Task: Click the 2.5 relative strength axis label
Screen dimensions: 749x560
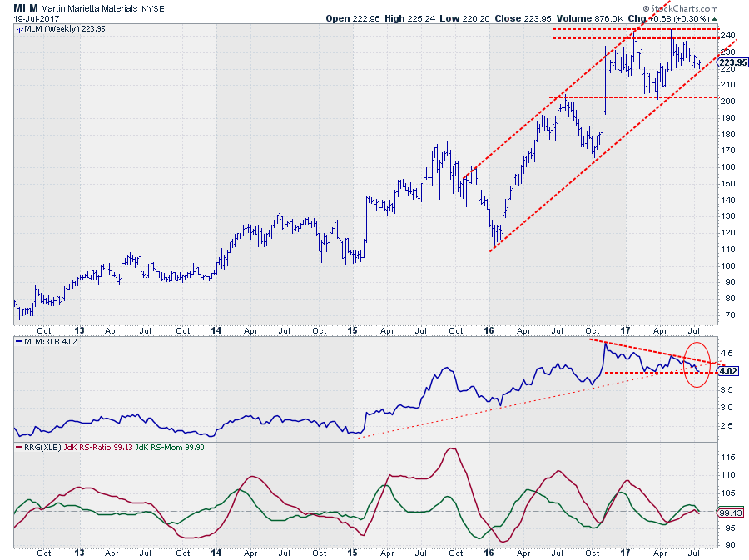Action: (727, 426)
